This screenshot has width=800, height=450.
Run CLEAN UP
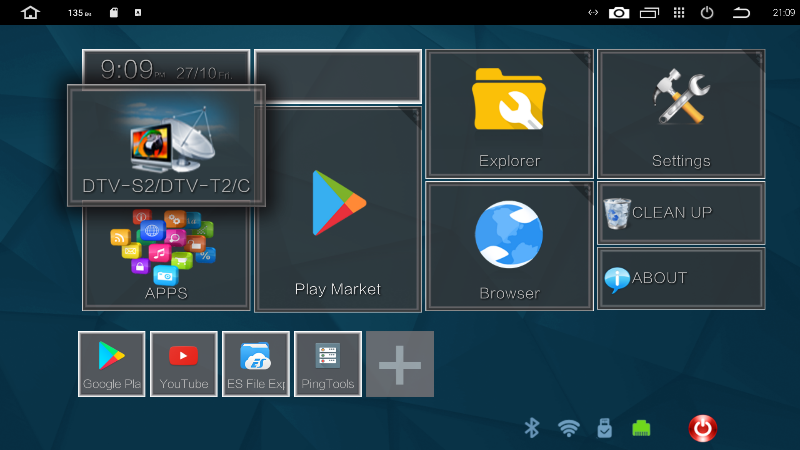click(x=681, y=213)
